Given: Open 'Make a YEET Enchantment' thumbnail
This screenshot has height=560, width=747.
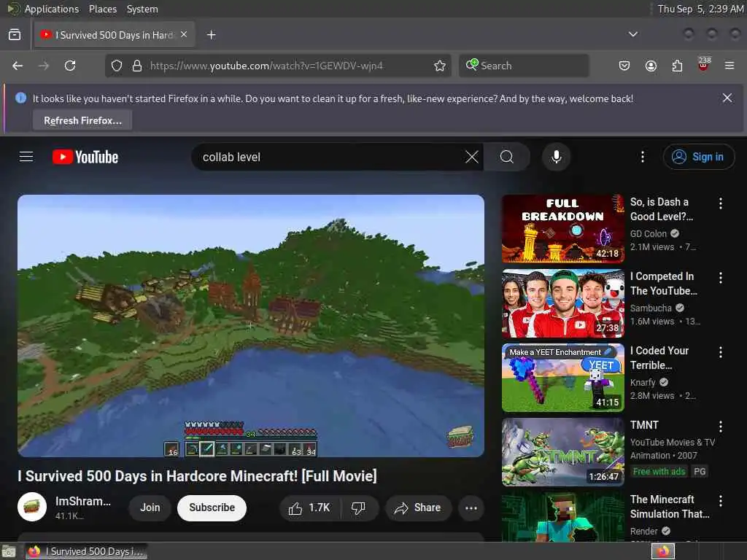Looking at the screenshot, I should coord(562,378).
